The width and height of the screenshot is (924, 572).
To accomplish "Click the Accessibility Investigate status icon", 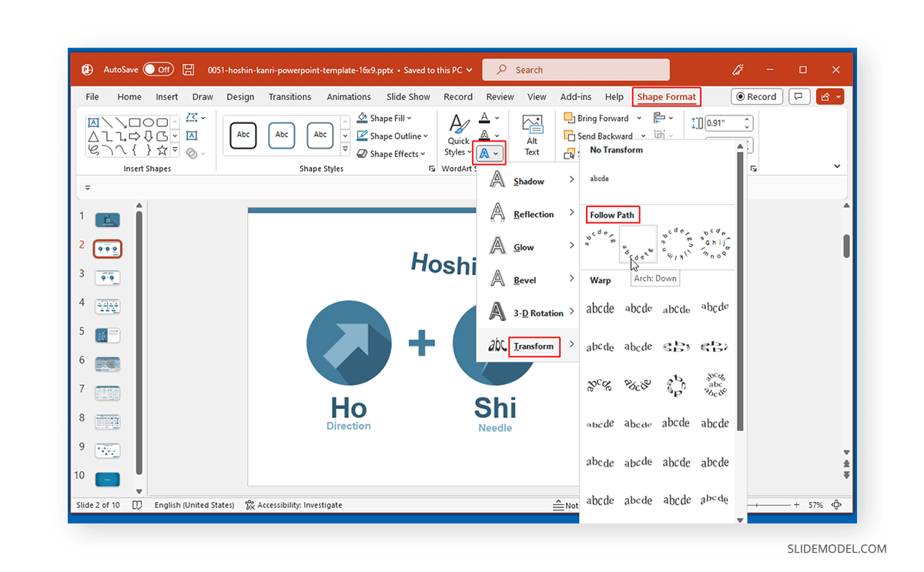I will click(x=250, y=505).
